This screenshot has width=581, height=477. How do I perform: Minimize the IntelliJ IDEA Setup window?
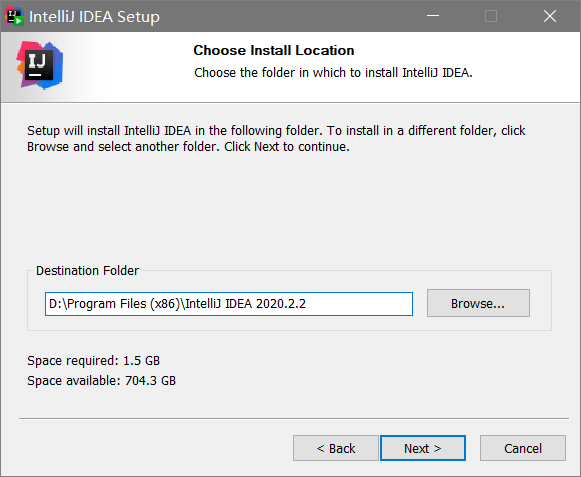click(x=433, y=16)
